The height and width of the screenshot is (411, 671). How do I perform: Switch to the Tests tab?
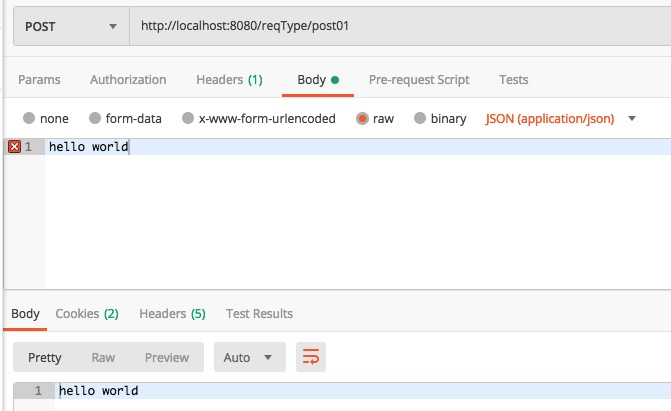click(514, 80)
